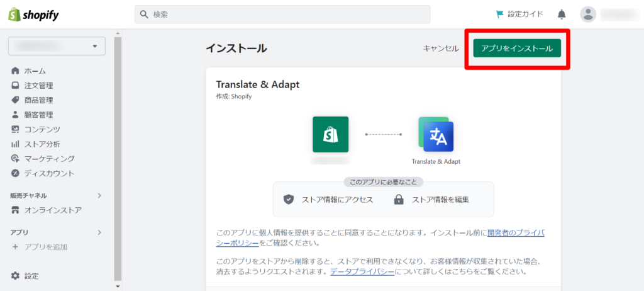Open the データプライバシー link

click(x=362, y=272)
